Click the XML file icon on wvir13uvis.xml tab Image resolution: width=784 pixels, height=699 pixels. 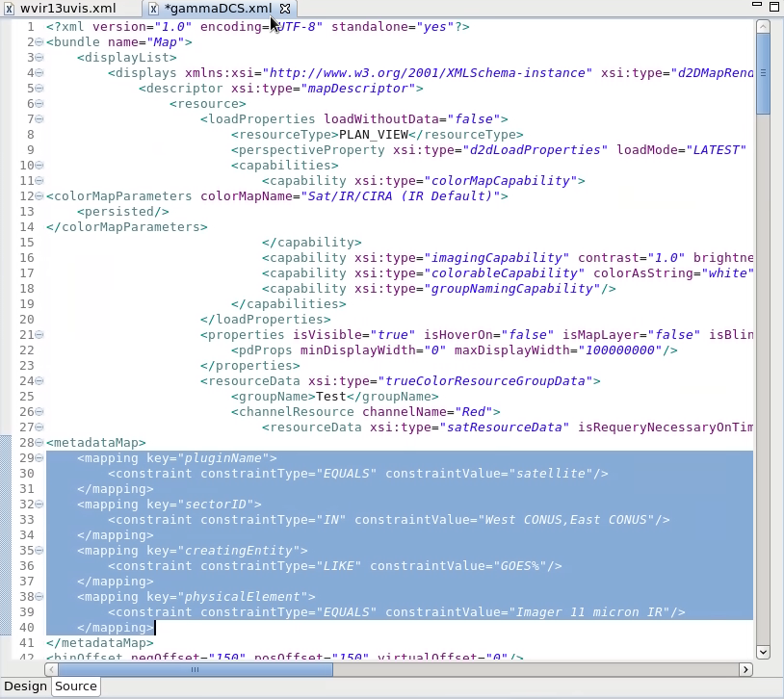(x=9, y=9)
